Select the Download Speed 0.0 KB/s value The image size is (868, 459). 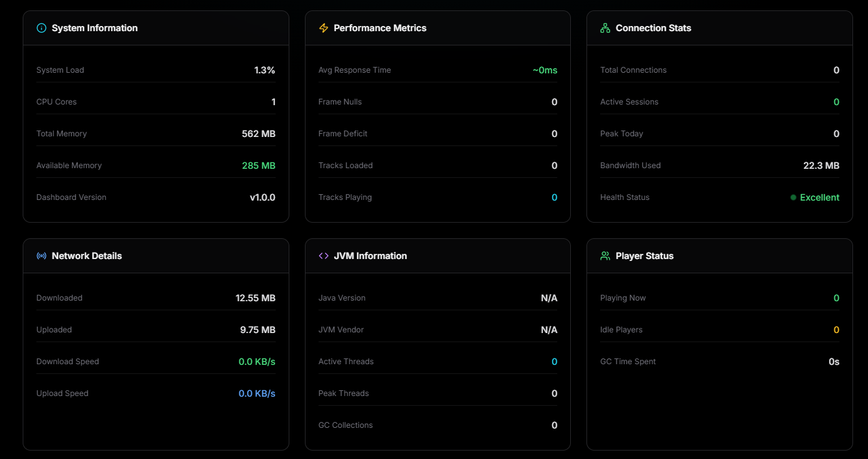coord(257,362)
